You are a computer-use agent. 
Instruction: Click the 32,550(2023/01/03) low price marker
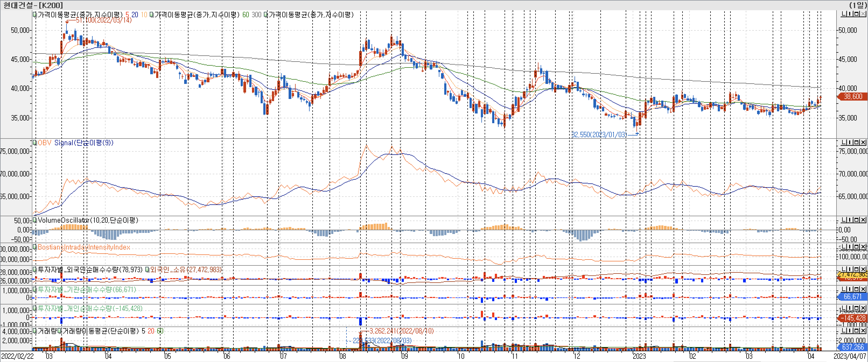599,135
